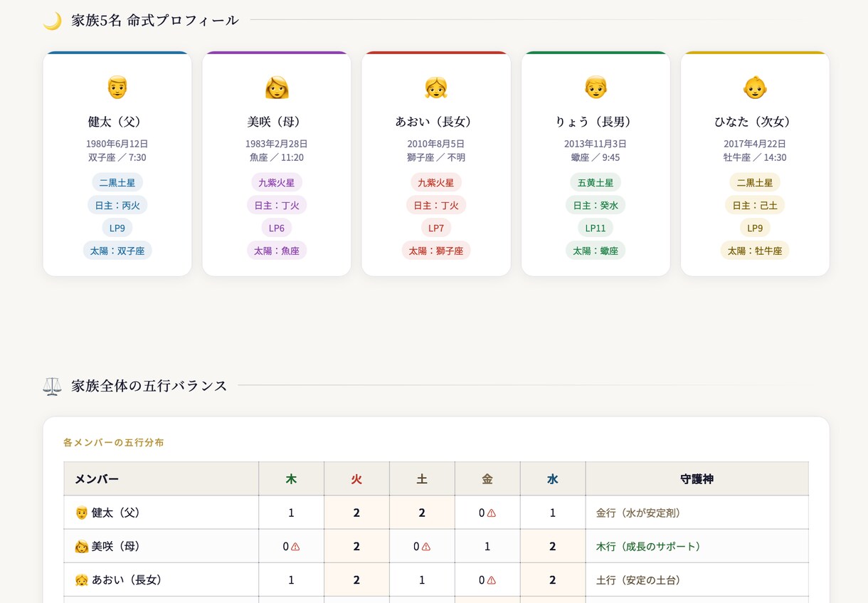Select 太陽：魚座 tag
This screenshot has height=603, width=868.
point(277,251)
